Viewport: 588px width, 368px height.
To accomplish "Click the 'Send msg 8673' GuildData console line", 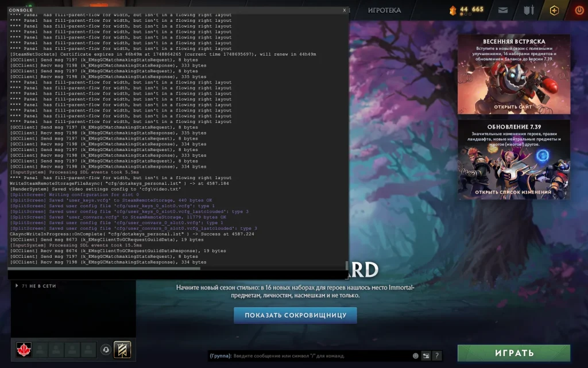I will tap(106, 240).
